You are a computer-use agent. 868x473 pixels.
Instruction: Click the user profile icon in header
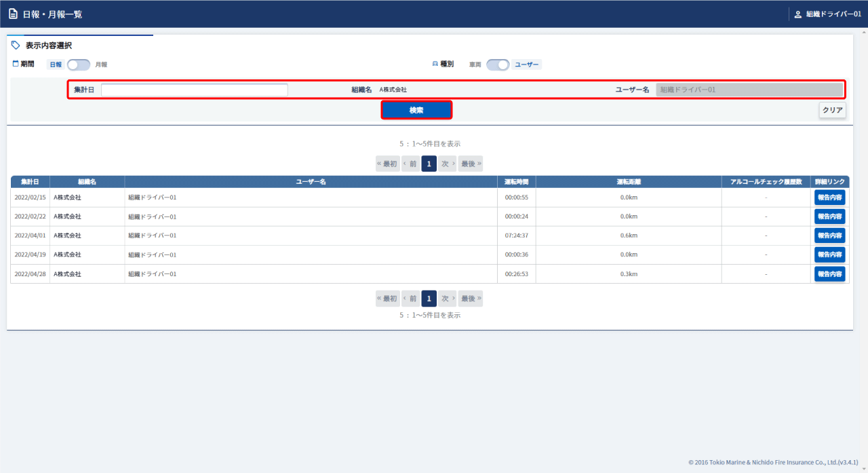[797, 14]
